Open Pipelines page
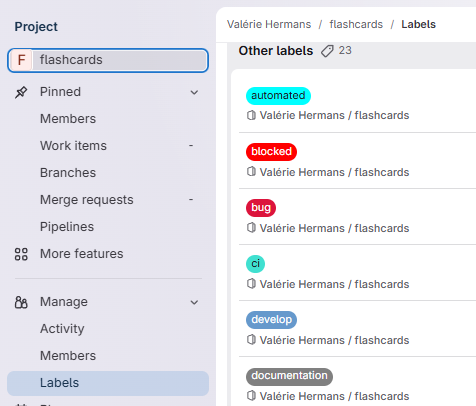The width and height of the screenshot is (476, 406). coord(108,227)
